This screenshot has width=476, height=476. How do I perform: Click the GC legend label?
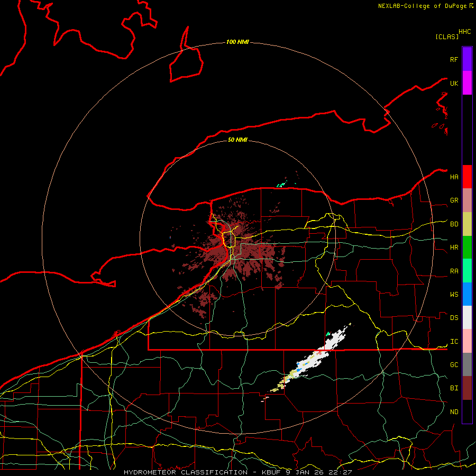454,364
